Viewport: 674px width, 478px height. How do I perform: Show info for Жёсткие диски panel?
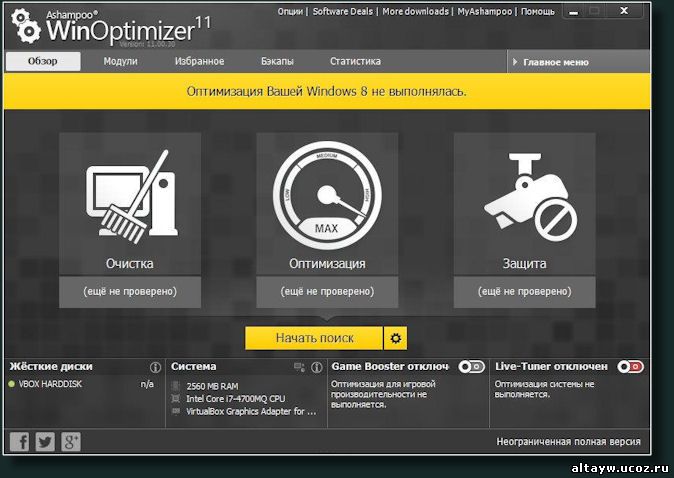point(155,367)
